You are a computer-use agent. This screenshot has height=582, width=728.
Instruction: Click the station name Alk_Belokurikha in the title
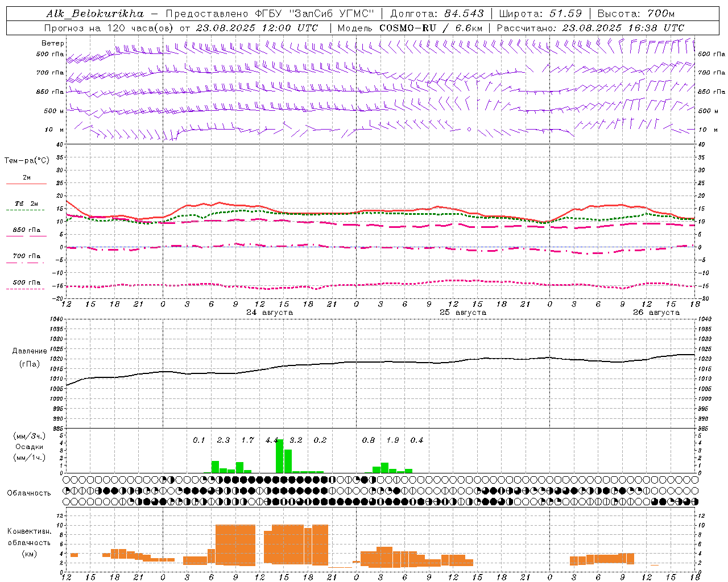click(x=95, y=14)
